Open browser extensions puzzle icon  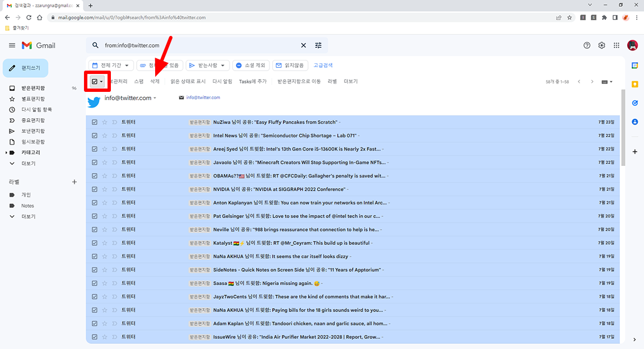point(604,17)
